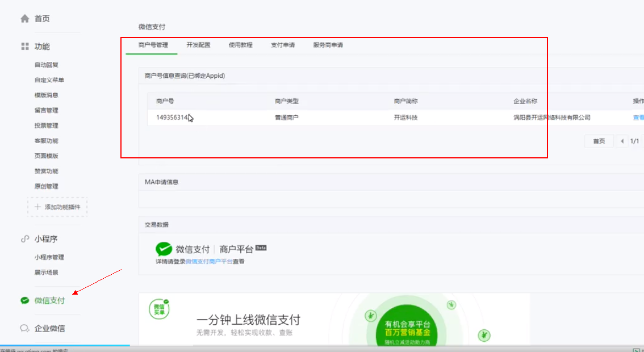
Task: Click the 添加功能插件 button
Action: tap(57, 207)
